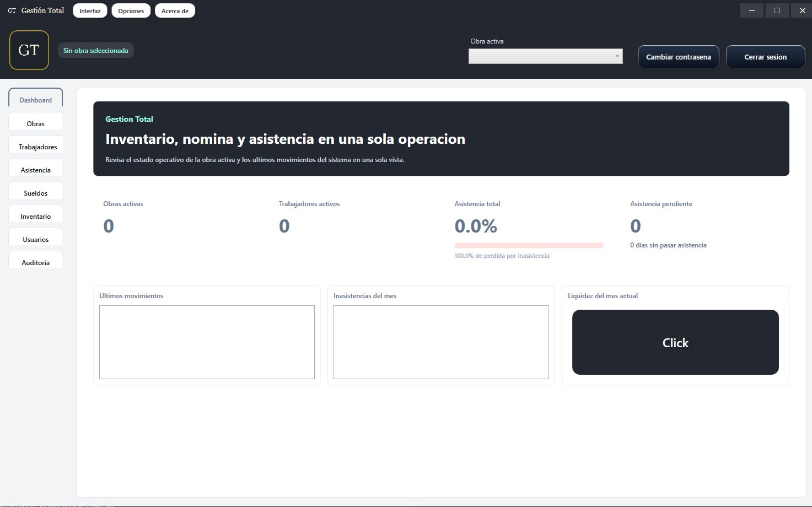
Task: Click the small GT title bar icon
Action: (12, 10)
